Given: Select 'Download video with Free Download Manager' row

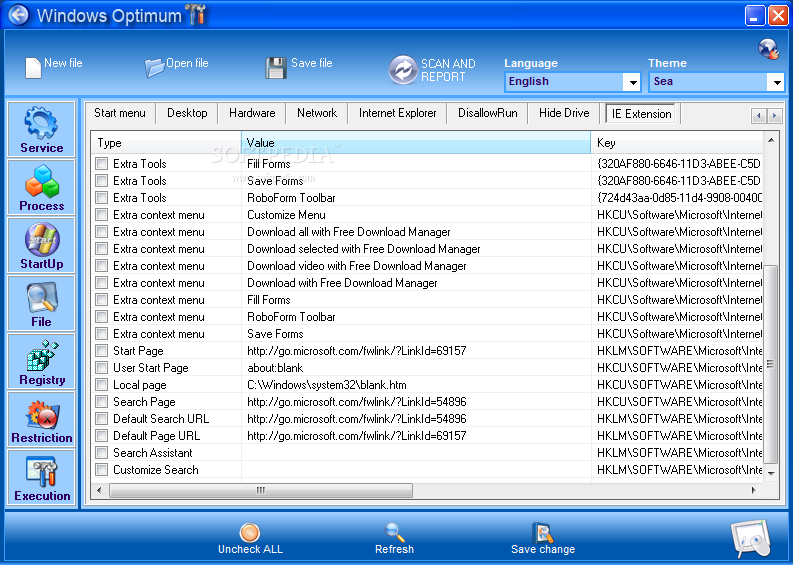Looking at the screenshot, I should [427, 266].
